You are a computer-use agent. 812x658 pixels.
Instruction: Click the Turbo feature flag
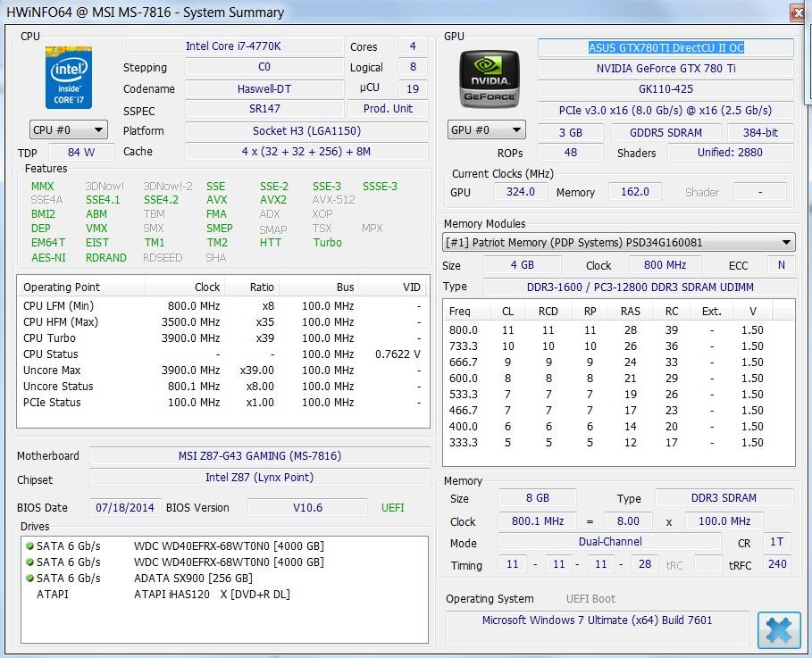[x=327, y=242]
